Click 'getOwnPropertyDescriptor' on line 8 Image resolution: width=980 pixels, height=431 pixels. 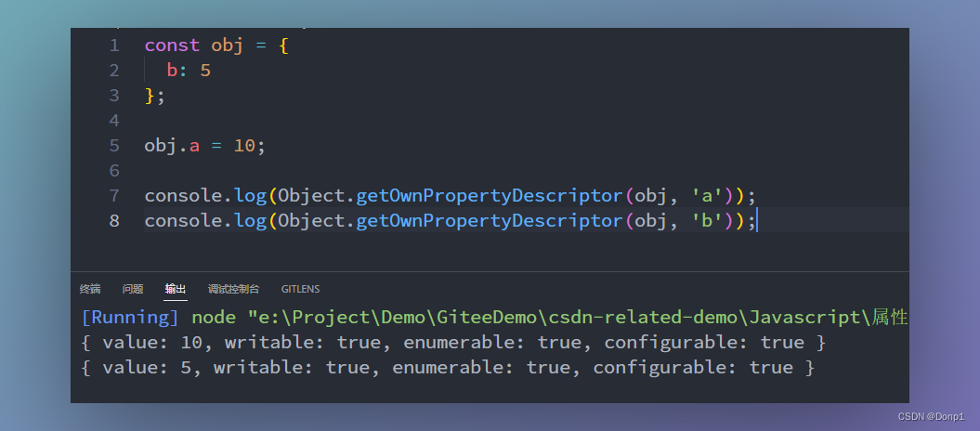point(490,221)
